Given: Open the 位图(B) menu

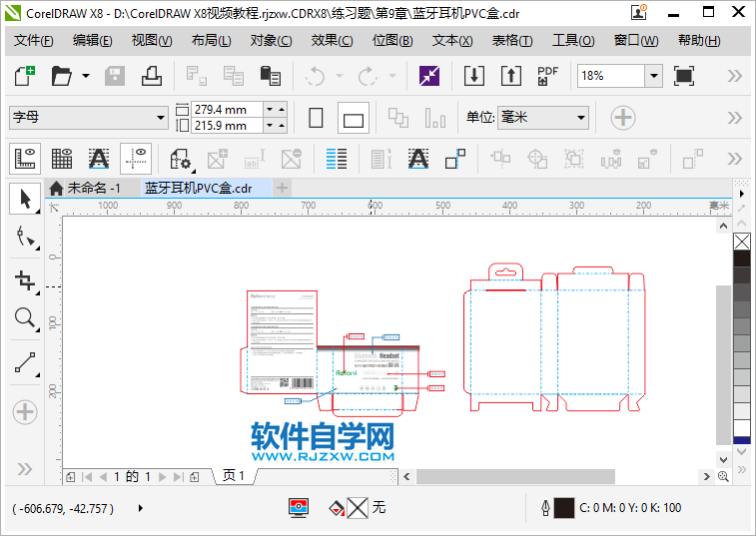Looking at the screenshot, I should pyautogui.click(x=392, y=41).
